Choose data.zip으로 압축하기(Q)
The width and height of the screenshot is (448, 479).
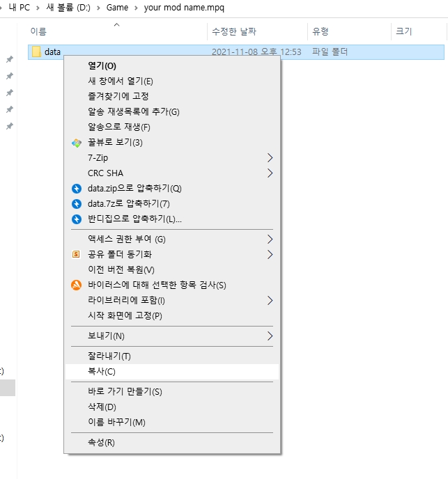pos(172,189)
